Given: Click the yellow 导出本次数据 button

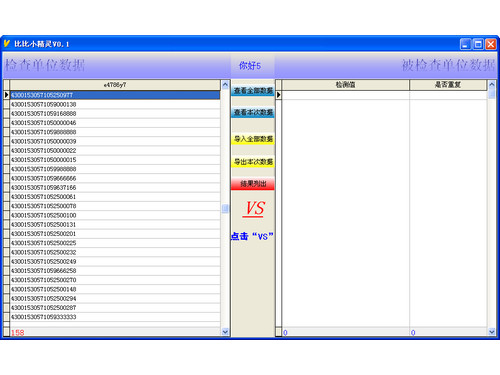Looking at the screenshot, I should (253, 162).
